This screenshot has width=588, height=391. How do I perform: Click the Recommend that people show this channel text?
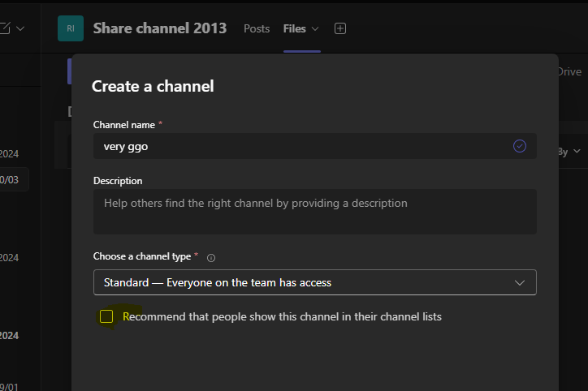(282, 317)
